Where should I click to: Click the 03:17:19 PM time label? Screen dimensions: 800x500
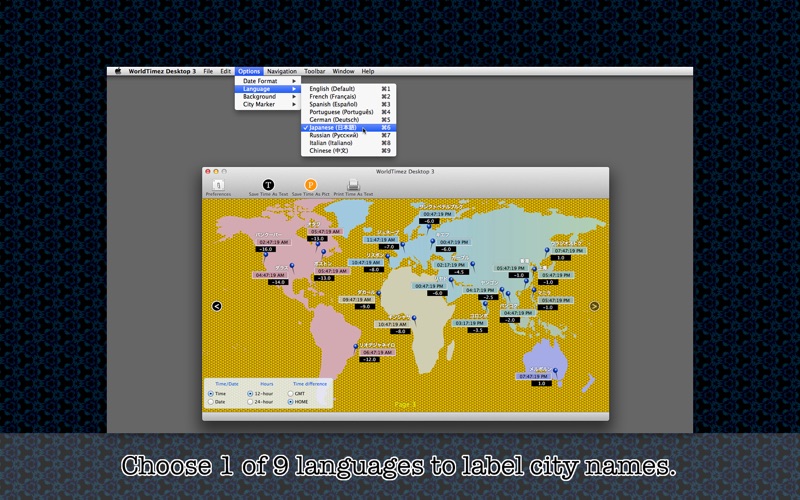pos(470,323)
